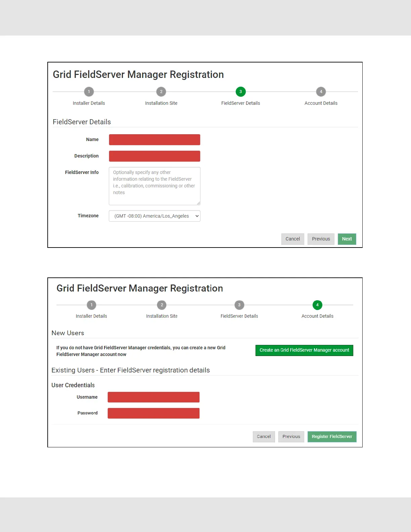The width and height of the screenshot is (411, 532).
Task: Click the Name input field
Action: 154,140
